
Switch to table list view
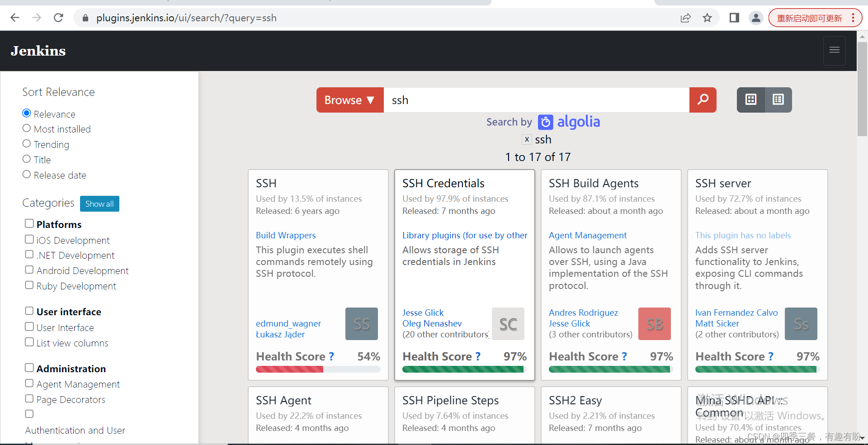pyautogui.click(x=778, y=100)
